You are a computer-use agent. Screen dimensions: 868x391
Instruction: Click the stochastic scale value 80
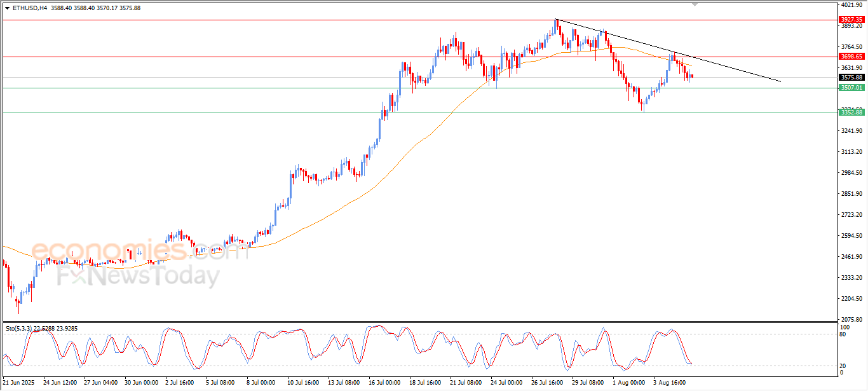[x=843, y=334]
